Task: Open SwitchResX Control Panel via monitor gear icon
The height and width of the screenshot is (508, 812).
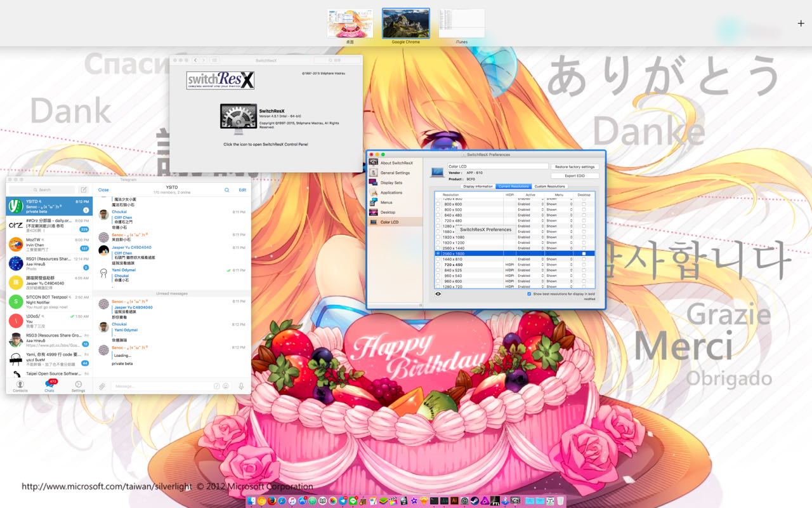Action: [239, 118]
